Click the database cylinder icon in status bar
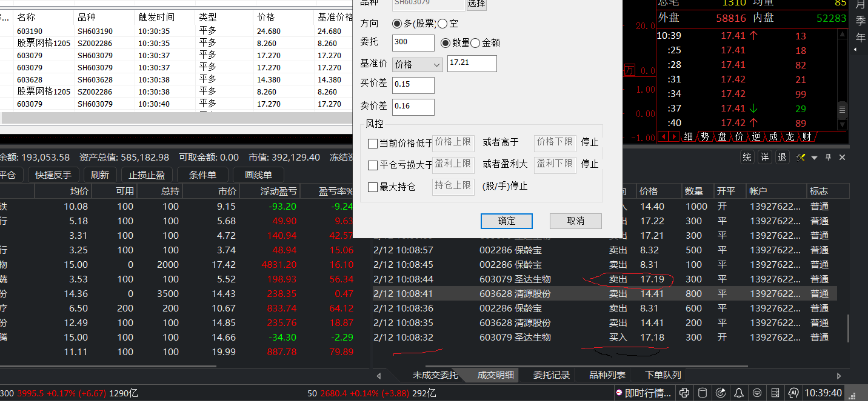Image resolution: width=868 pixels, height=403 pixels. coord(703,393)
